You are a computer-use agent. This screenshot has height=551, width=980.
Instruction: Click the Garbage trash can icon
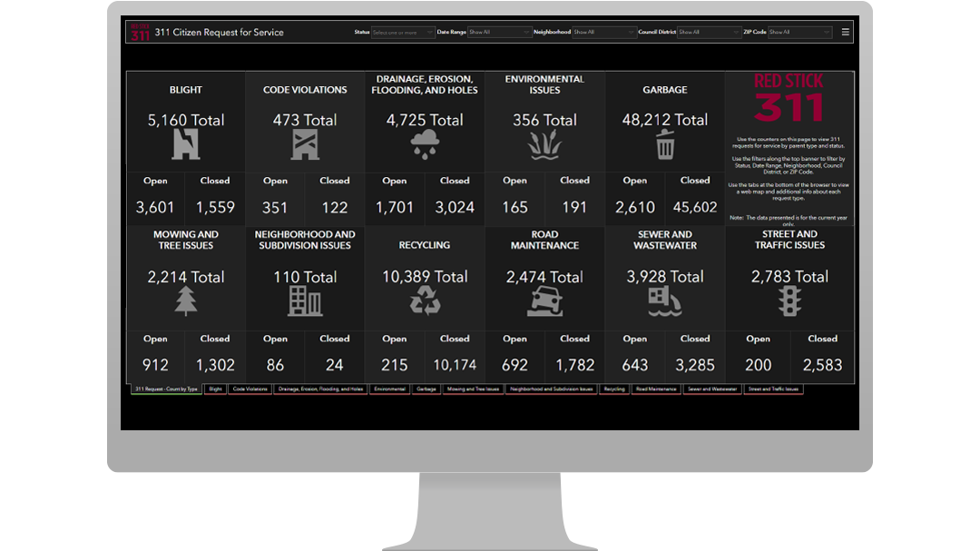pyautogui.click(x=665, y=145)
